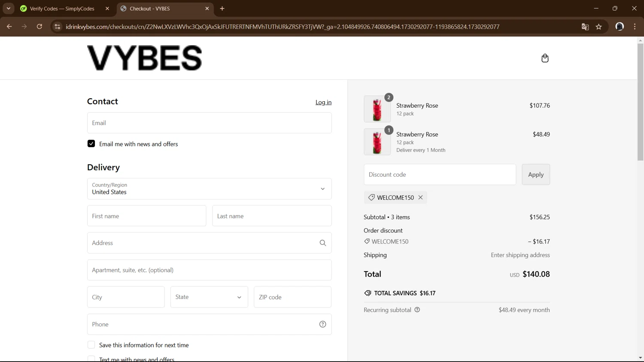The image size is (644, 362).
Task: Open the phone field help icon
Action: click(323, 324)
